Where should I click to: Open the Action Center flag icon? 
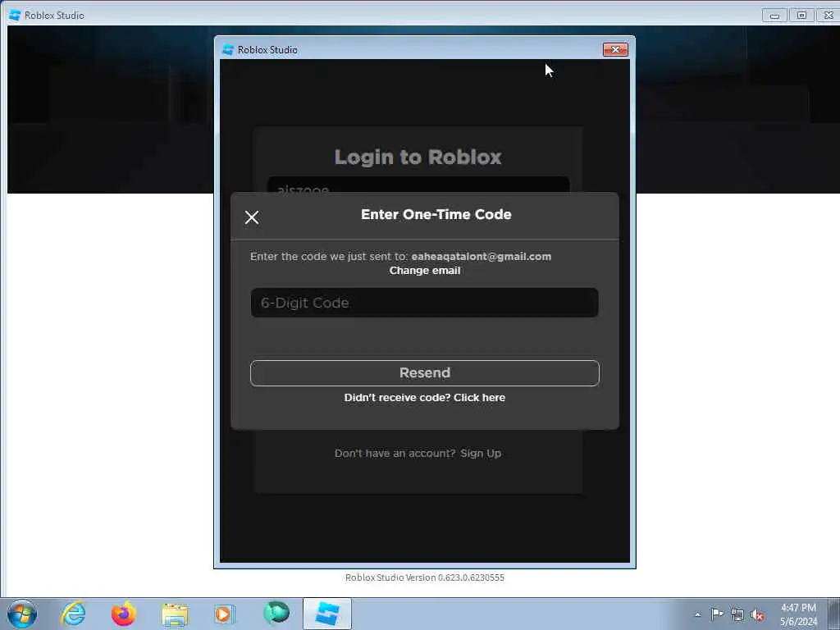pos(717,614)
